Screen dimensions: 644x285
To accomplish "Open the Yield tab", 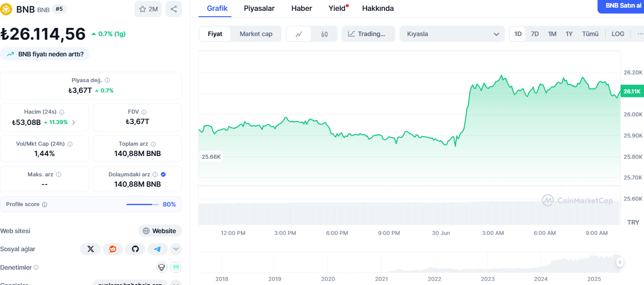I will [x=337, y=8].
